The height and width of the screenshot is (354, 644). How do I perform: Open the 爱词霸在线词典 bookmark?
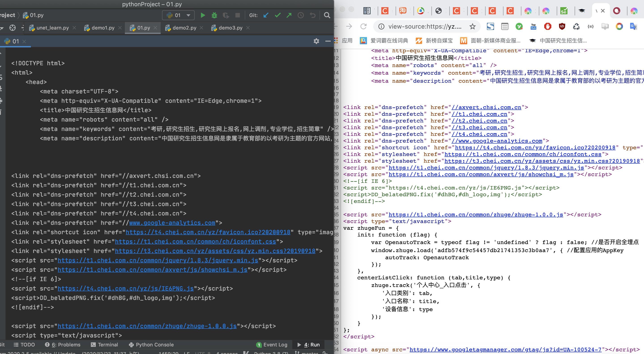click(384, 41)
